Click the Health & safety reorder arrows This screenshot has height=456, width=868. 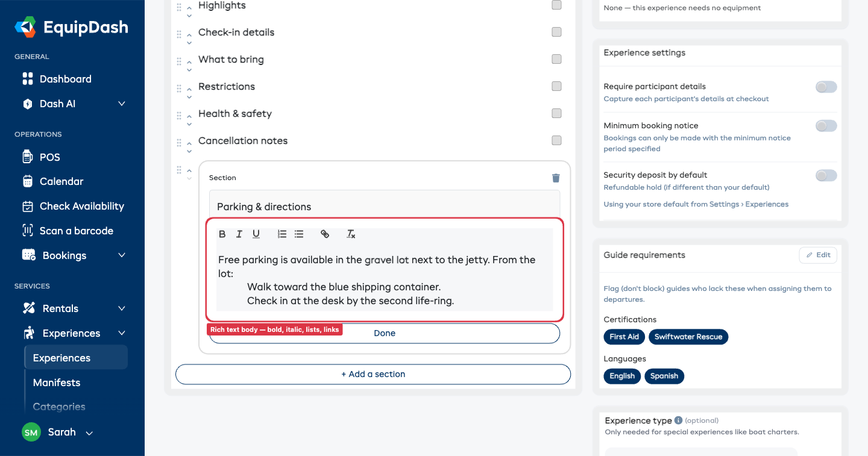[189, 120]
